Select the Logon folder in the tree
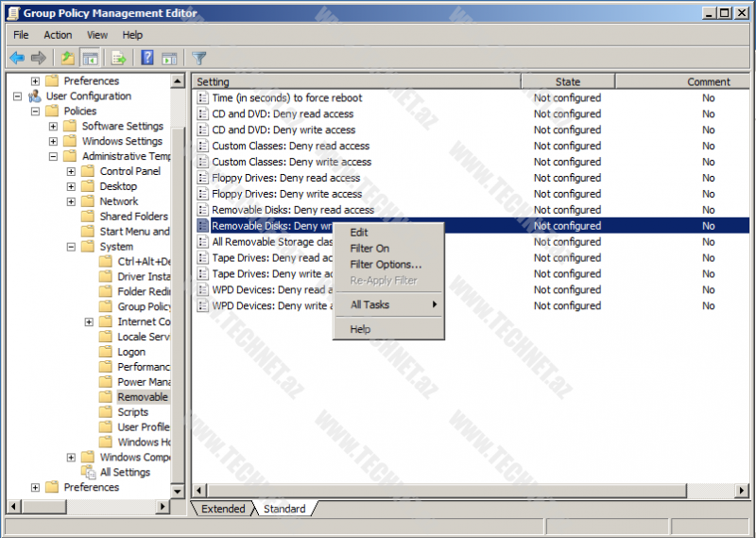The image size is (756, 538). click(131, 352)
